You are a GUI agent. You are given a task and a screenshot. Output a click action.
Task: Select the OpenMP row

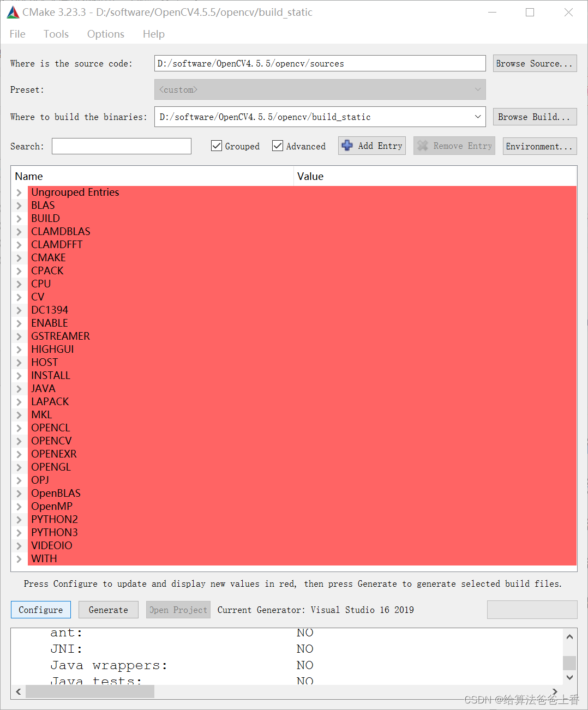(x=302, y=507)
